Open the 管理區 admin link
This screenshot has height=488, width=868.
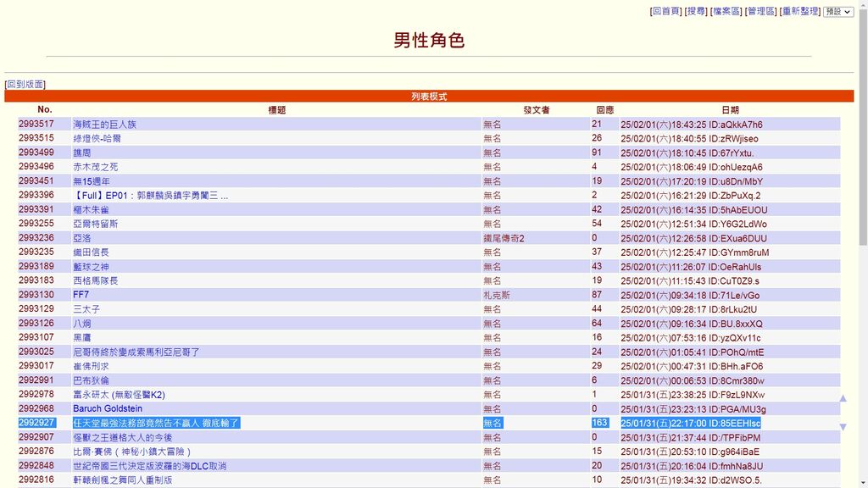click(x=760, y=12)
